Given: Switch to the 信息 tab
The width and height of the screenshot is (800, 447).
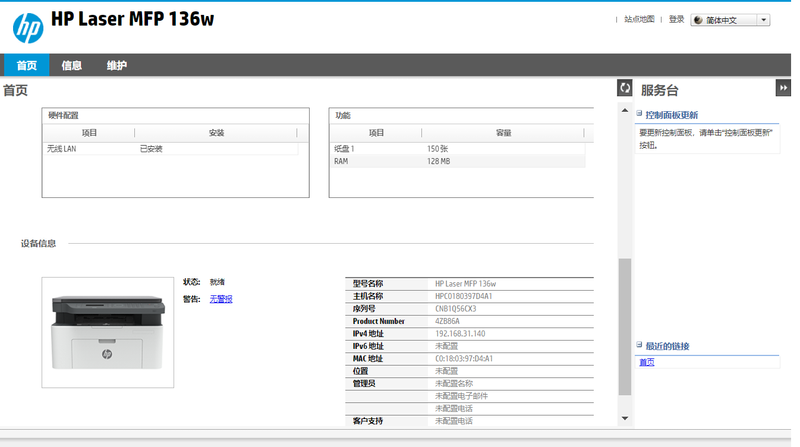Looking at the screenshot, I should click(71, 65).
